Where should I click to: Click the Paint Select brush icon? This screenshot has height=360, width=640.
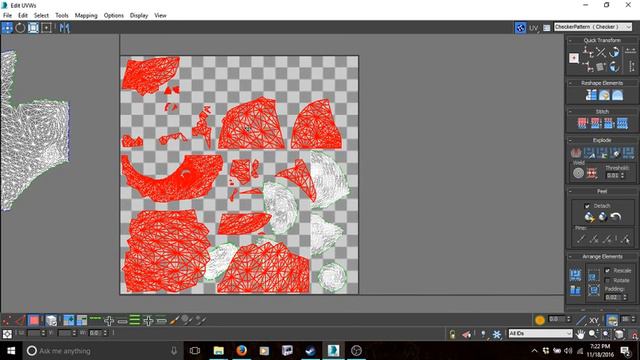(x=175, y=320)
